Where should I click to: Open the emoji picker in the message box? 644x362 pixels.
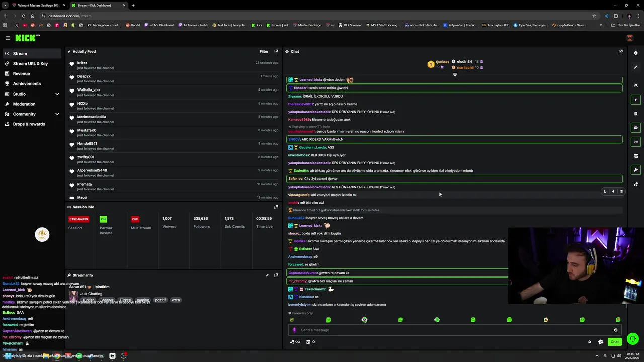615,330
